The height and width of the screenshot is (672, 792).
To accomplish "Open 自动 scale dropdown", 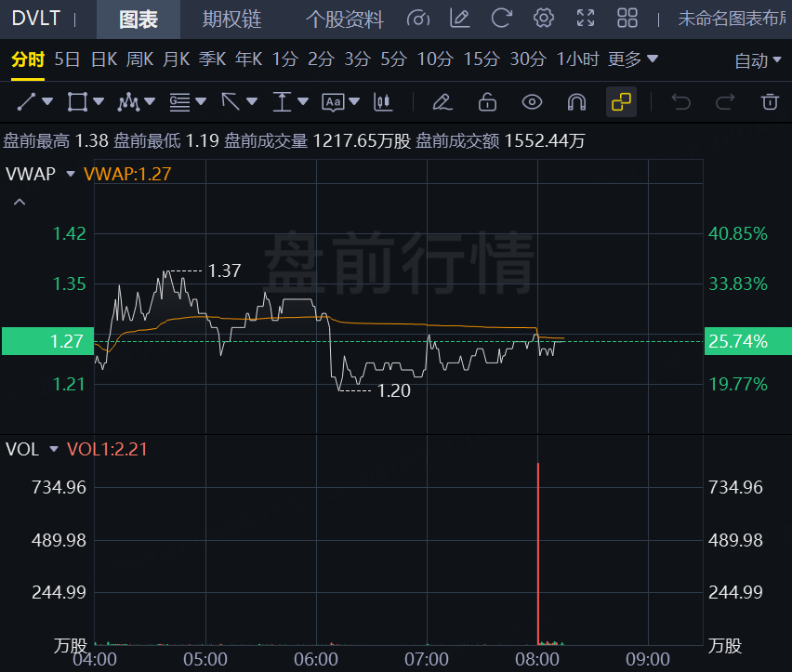I will coord(758,60).
